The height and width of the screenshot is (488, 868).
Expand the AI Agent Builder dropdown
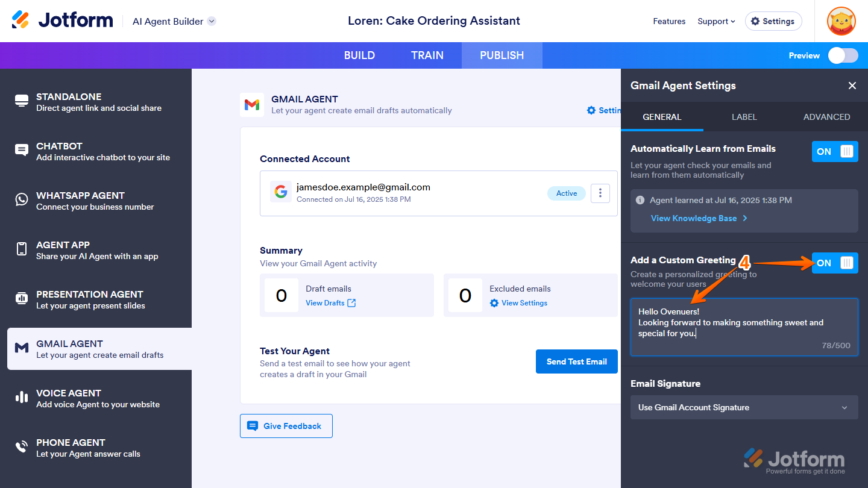(212, 21)
